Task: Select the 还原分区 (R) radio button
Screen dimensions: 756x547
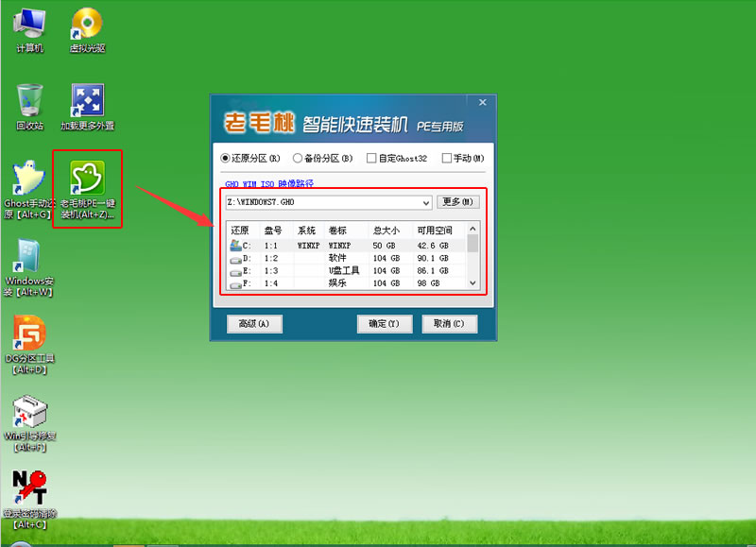Action: 225,158
